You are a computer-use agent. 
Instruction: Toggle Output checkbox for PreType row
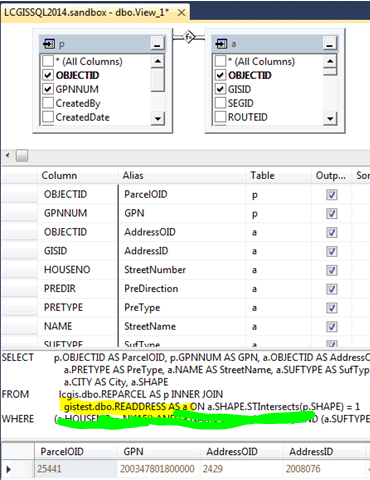click(332, 308)
